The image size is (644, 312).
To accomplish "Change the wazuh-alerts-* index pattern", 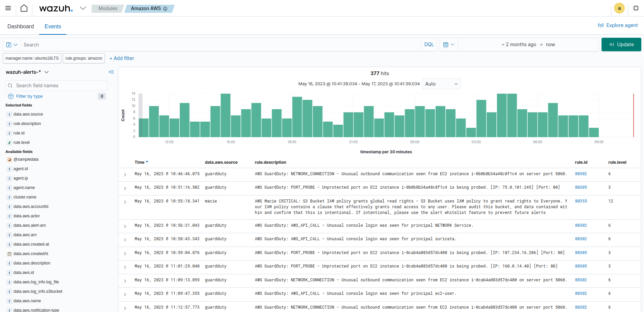I will (x=27, y=72).
